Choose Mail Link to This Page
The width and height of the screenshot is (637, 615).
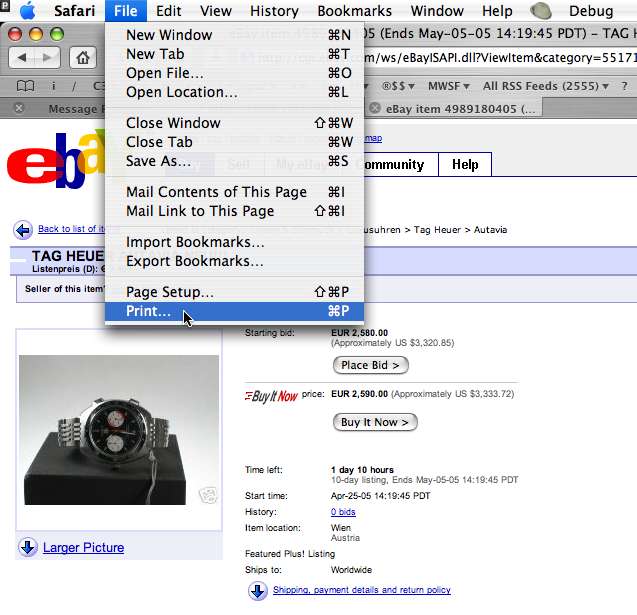coord(234,211)
